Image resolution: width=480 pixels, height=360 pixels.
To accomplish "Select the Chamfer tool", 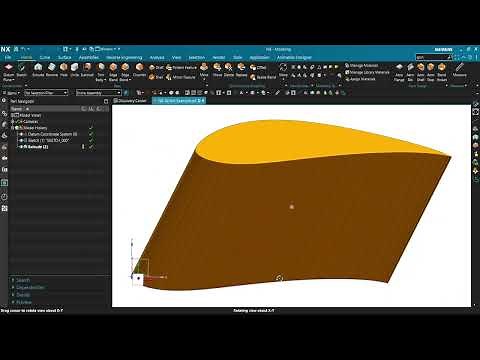I will point(139,70).
